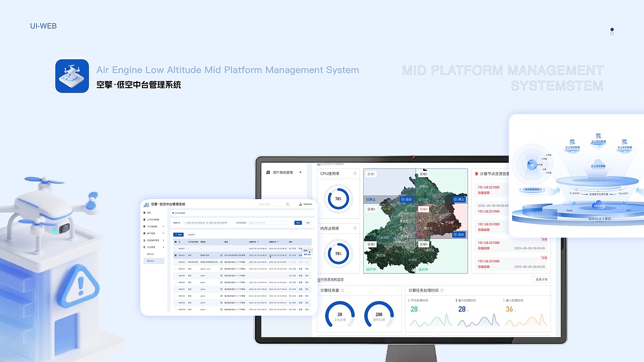Viewport: 644px width, 362px height.
Task: Click the 请输入工作空间名称 input field
Action: pos(268,223)
